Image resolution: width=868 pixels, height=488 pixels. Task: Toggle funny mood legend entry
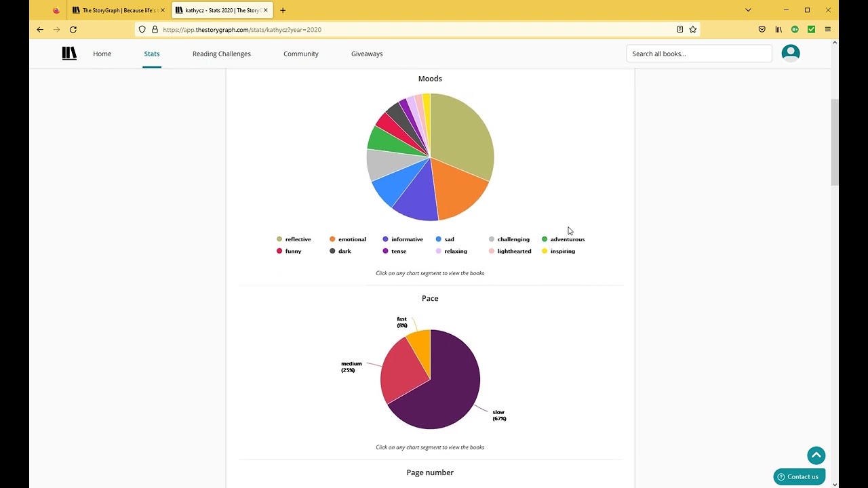point(289,251)
